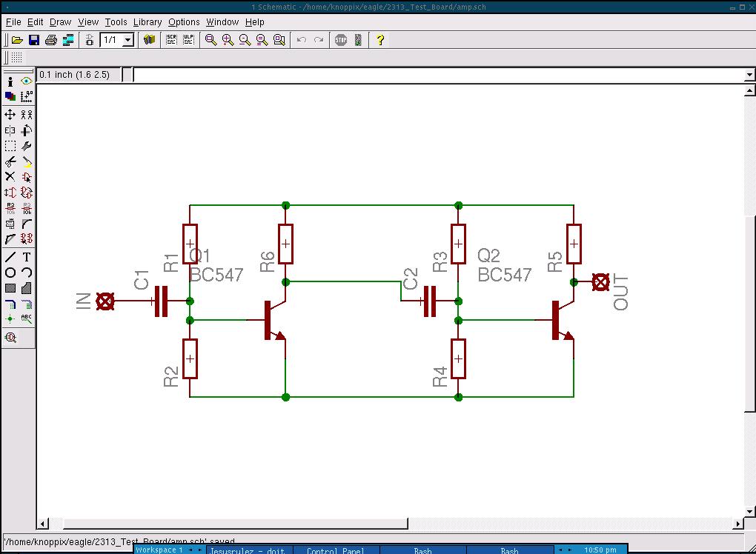Select the Change wrench tool
The width and height of the screenshot is (756, 554).
[x=27, y=146]
